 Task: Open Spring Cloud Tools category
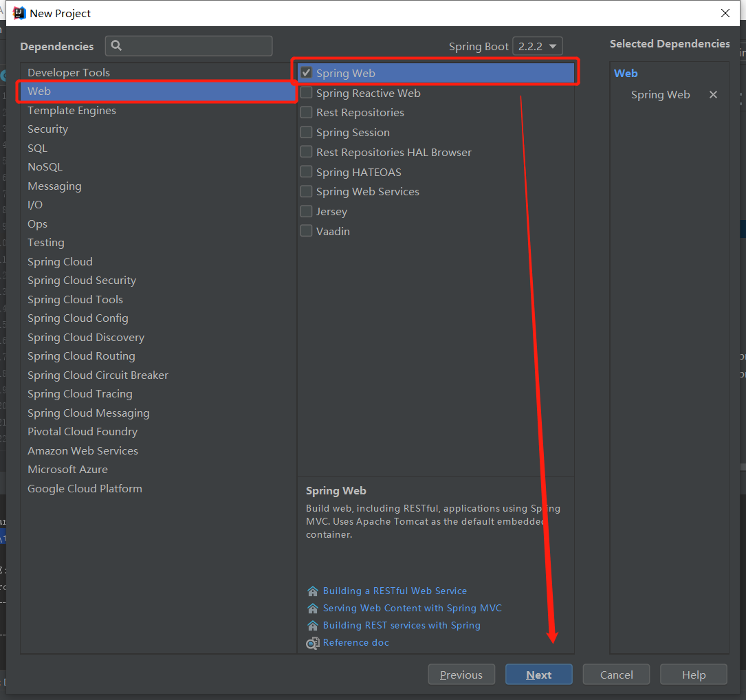coord(158,299)
